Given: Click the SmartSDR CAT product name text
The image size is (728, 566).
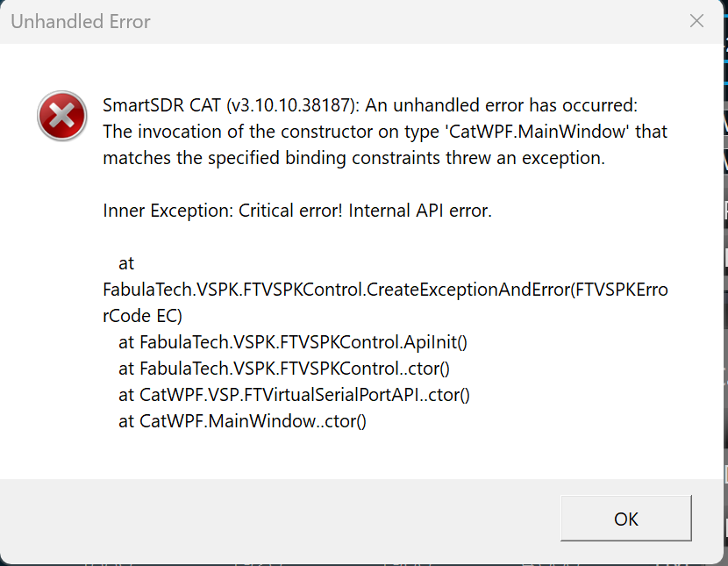Looking at the screenshot, I should tap(162, 106).
